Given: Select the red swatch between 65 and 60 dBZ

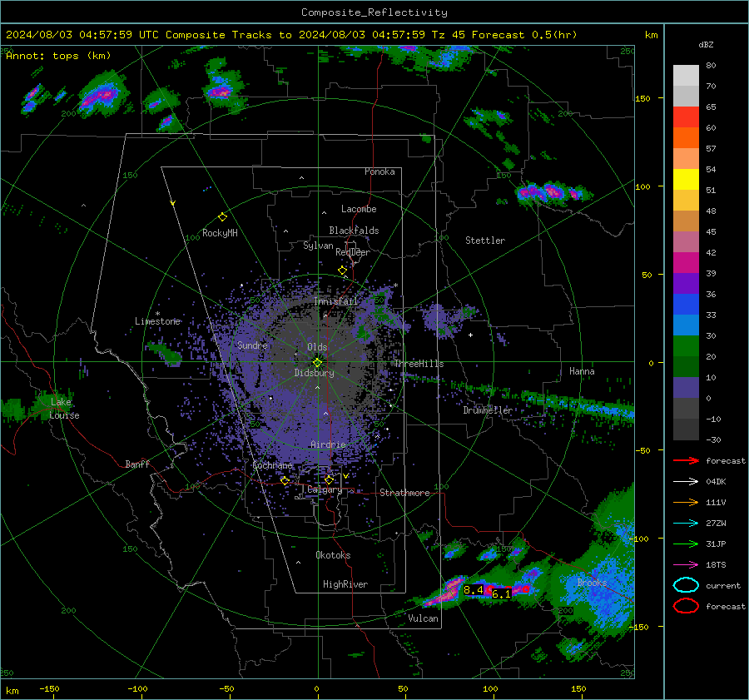Looking at the screenshot, I should (x=686, y=117).
